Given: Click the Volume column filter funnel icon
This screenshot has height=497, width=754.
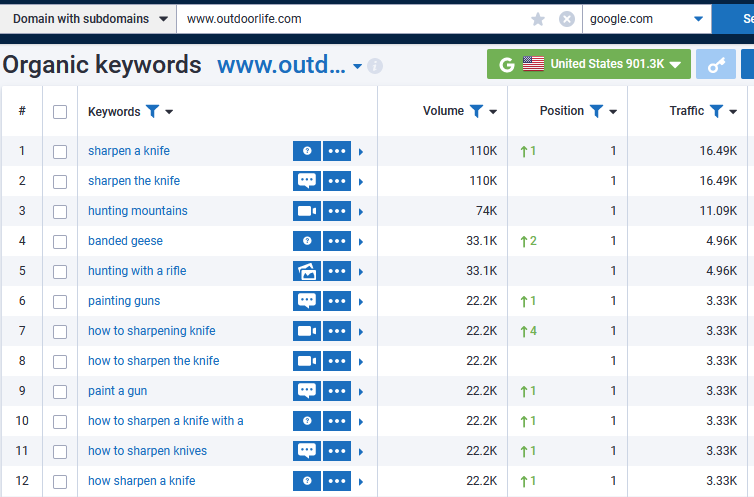Looking at the screenshot, I should (476, 112).
